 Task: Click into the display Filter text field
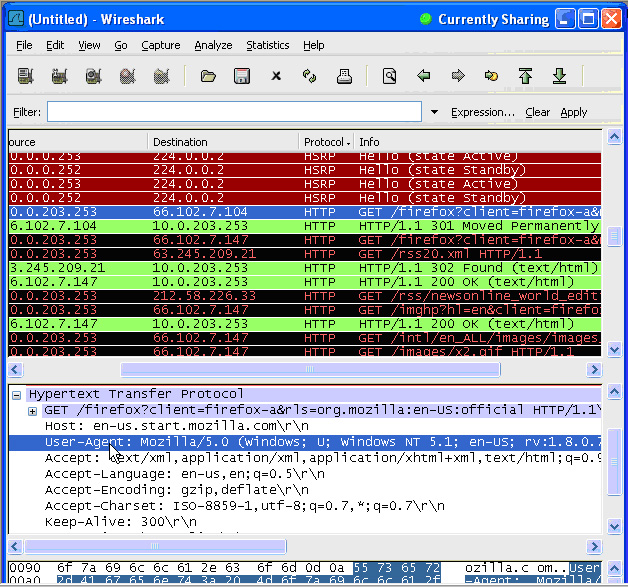coord(234,111)
